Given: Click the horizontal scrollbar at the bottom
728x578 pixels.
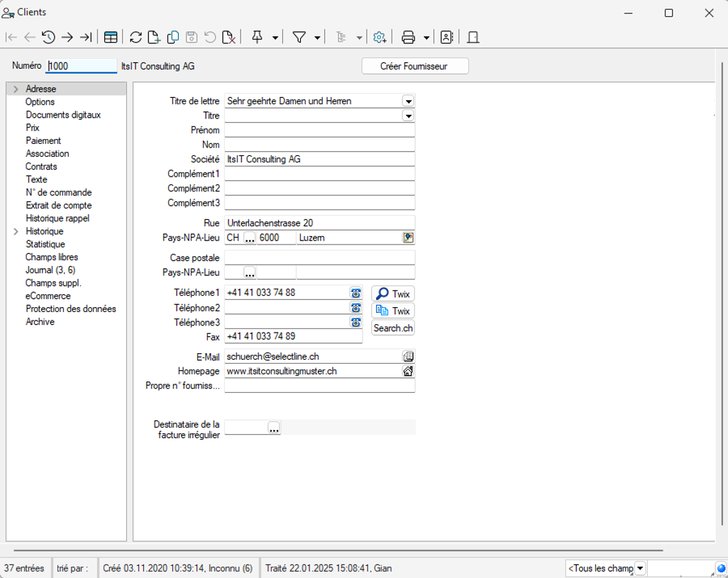Looking at the screenshot, I should (x=338, y=550).
